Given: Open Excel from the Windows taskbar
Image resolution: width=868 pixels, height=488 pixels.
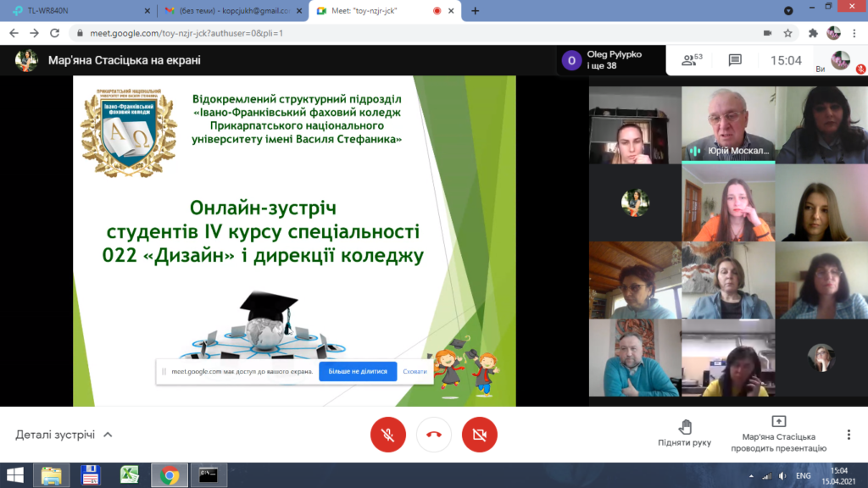Looking at the screenshot, I should pyautogui.click(x=130, y=474).
